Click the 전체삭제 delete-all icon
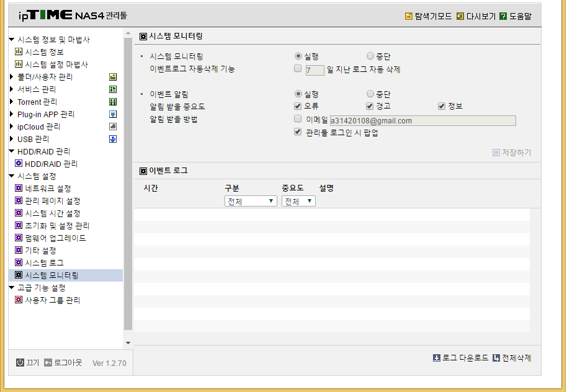Image resolution: width=567 pixels, height=392 pixels. tap(496, 358)
